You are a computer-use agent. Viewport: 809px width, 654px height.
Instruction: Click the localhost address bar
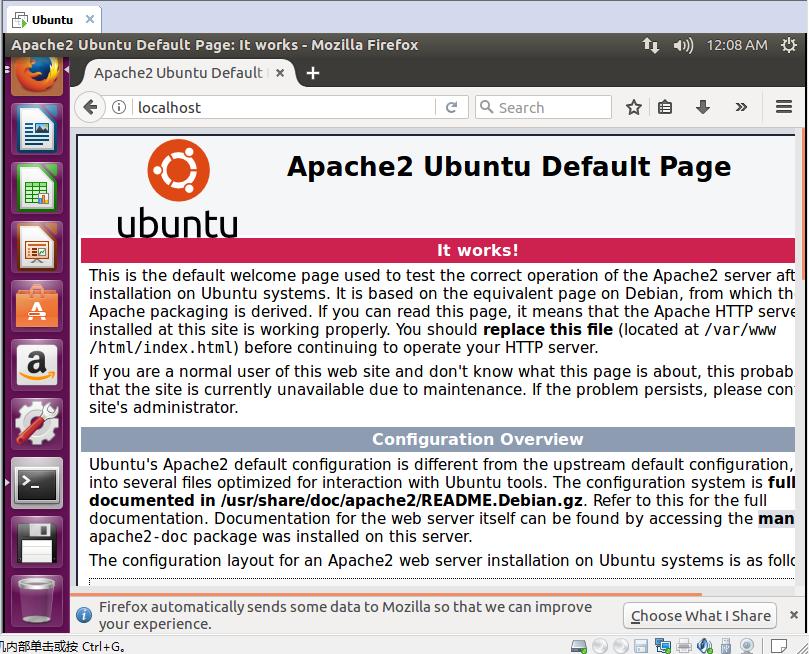(284, 107)
